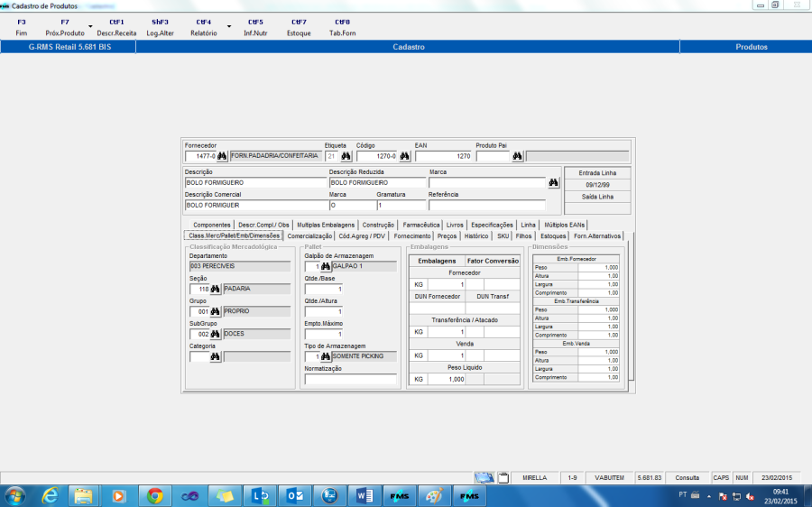
Task: Click the Descrição Reduzida input field
Action: click(377, 183)
